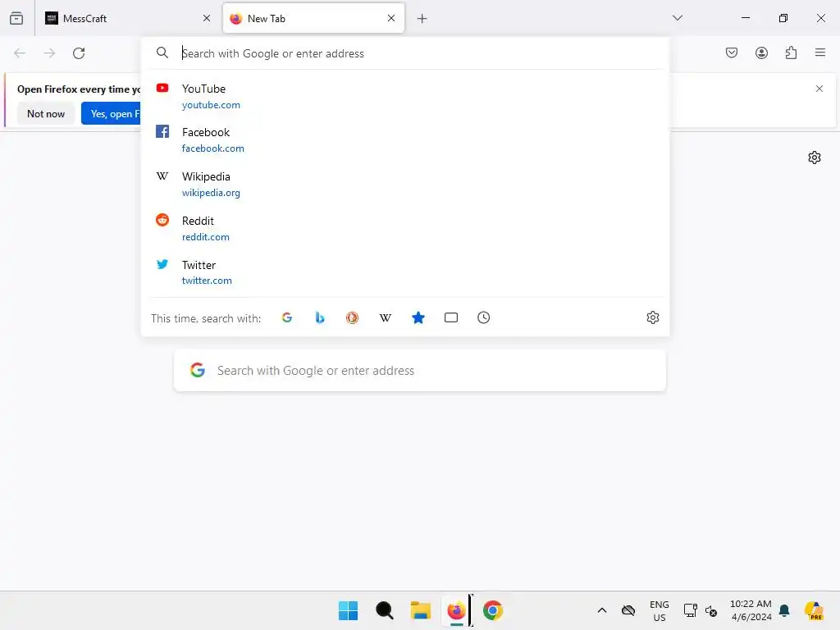Click Not now on Firefox prompt

pos(46,113)
